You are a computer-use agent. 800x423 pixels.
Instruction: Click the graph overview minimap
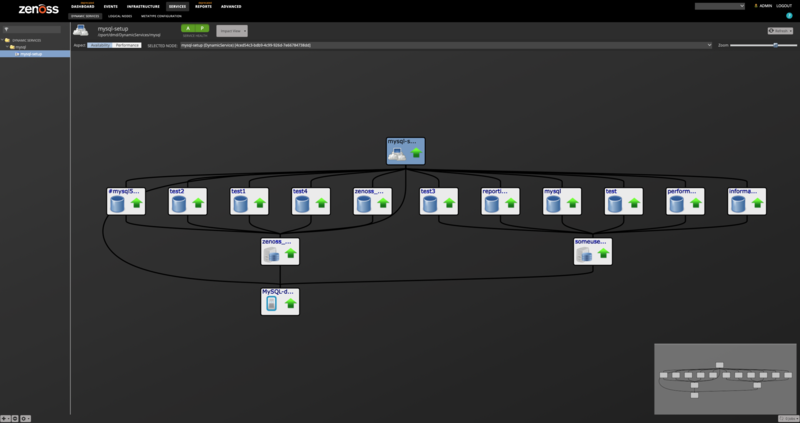click(725, 379)
